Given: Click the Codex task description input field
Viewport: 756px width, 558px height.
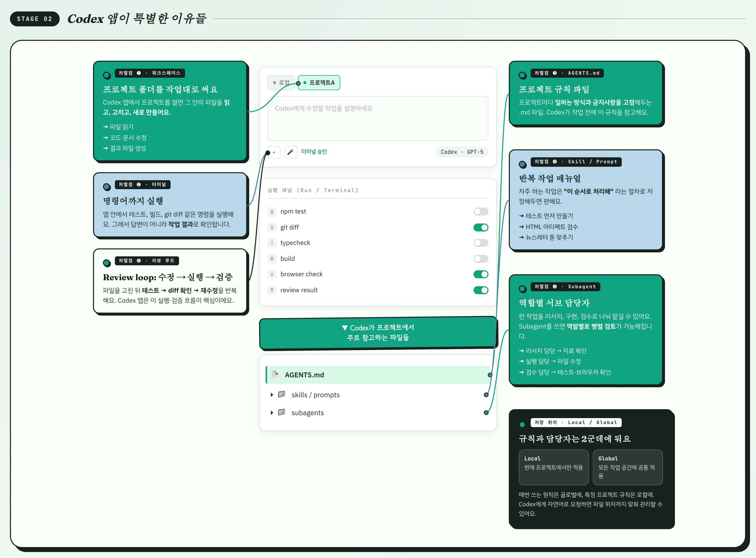Looking at the screenshot, I should tap(378, 118).
